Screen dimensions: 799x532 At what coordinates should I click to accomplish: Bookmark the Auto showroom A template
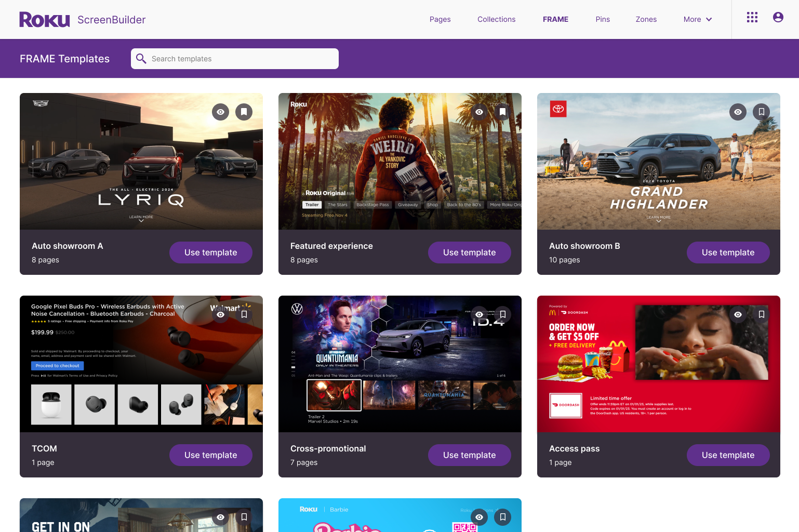[x=244, y=112]
